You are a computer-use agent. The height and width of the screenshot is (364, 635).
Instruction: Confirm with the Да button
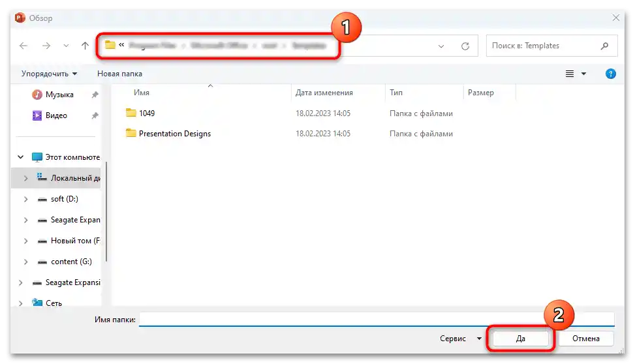point(520,339)
